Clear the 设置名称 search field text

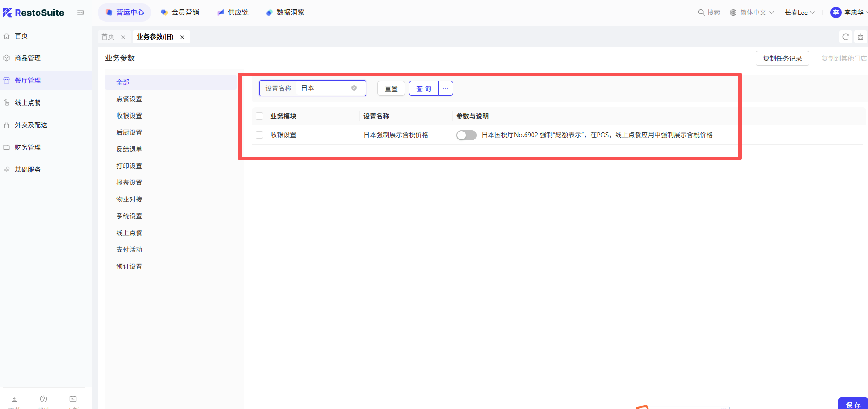(x=354, y=88)
